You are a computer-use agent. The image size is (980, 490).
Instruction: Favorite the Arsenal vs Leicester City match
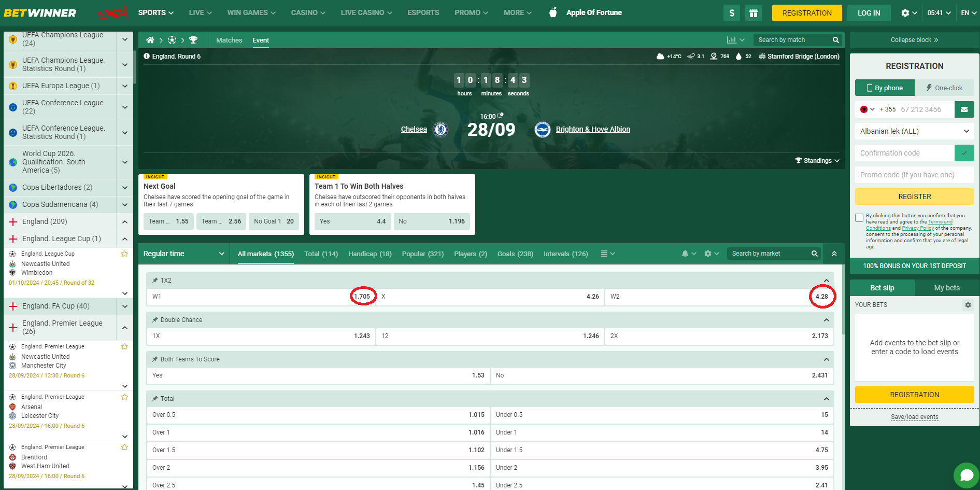(x=124, y=397)
